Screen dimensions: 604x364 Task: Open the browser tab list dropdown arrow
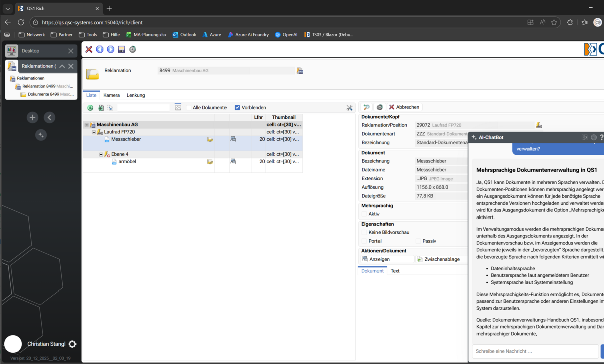[8, 9]
